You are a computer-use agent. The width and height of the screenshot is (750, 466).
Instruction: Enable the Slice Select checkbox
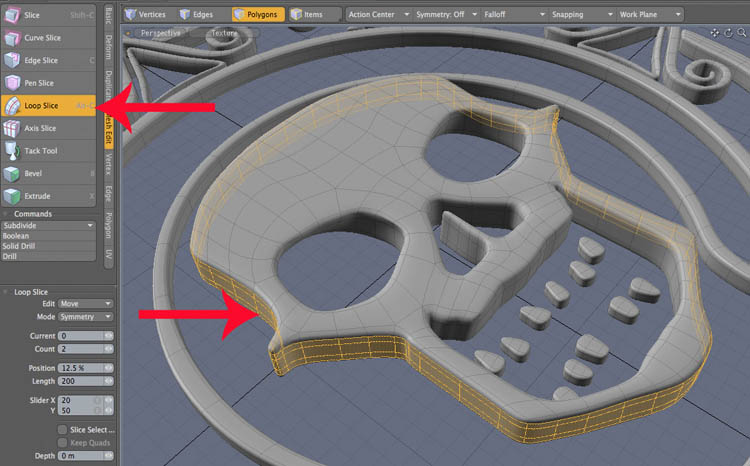tap(62, 429)
